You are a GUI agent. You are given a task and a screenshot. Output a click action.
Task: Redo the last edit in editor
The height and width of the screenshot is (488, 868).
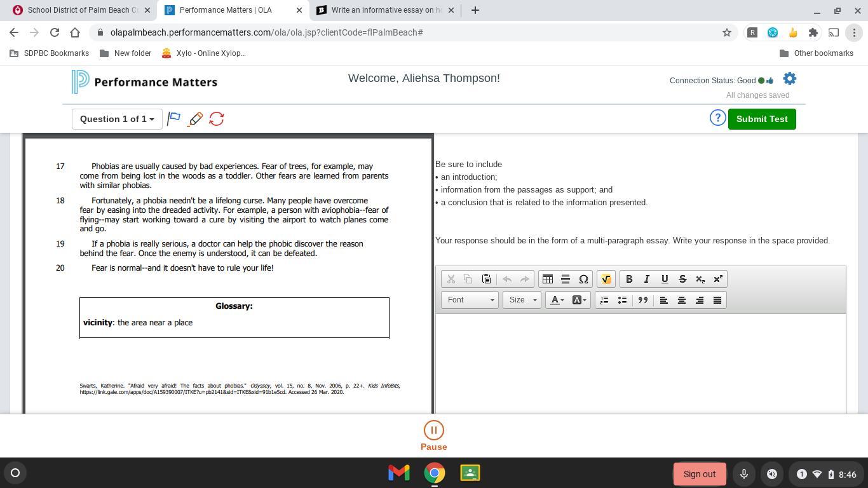(524, 279)
